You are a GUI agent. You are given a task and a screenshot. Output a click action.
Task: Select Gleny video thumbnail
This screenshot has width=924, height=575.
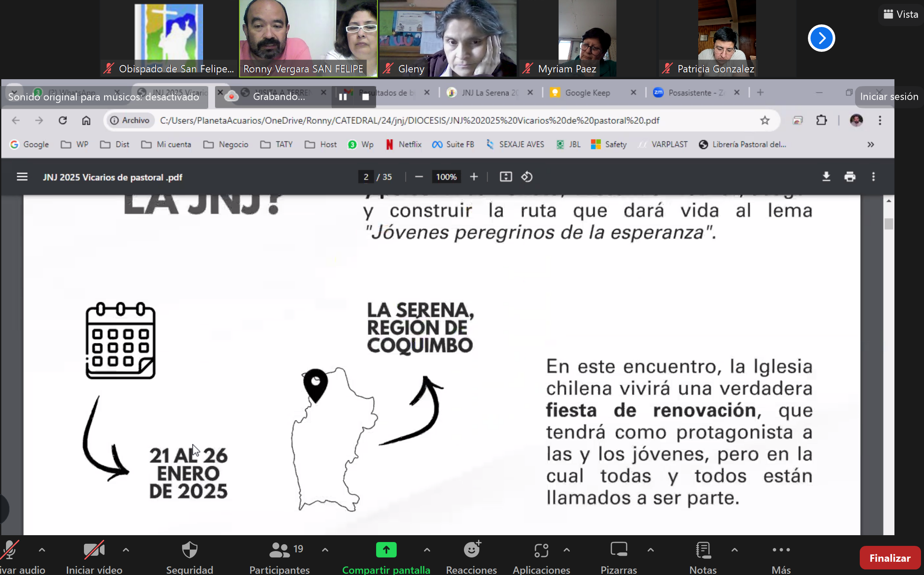pyautogui.click(x=448, y=39)
